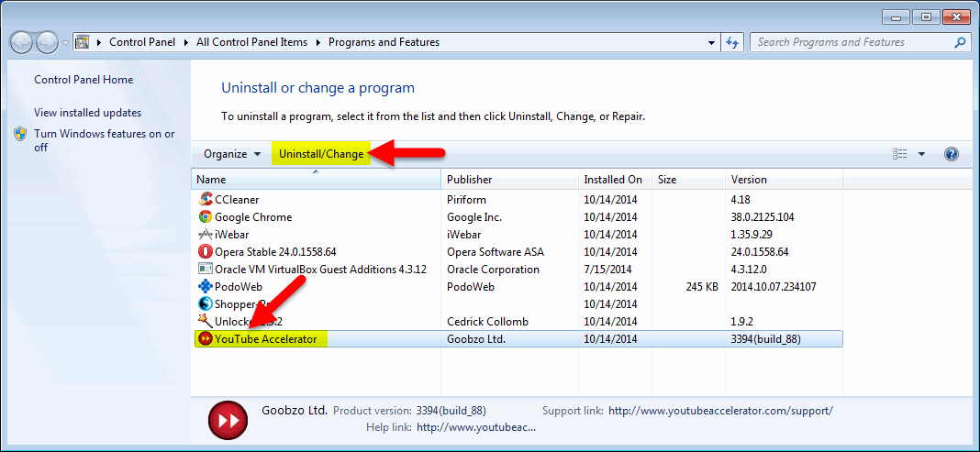Click the Programs and Features breadcrumb

coord(384,42)
